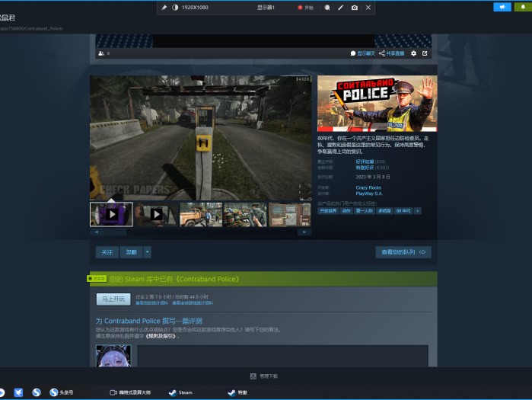The height and width of the screenshot is (400, 532).
Task: Click the user avatar beside review box
Action: 113,356
